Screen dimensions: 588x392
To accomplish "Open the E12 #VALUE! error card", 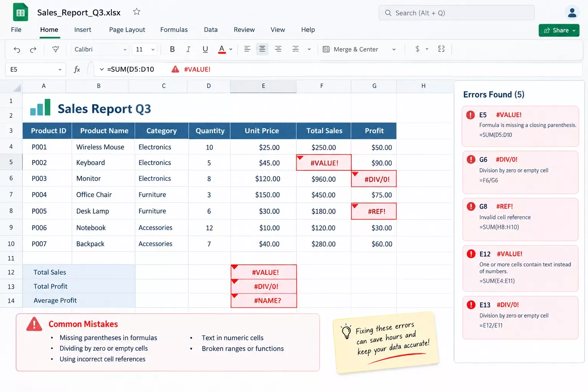I will pyautogui.click(x=520, y=268).
